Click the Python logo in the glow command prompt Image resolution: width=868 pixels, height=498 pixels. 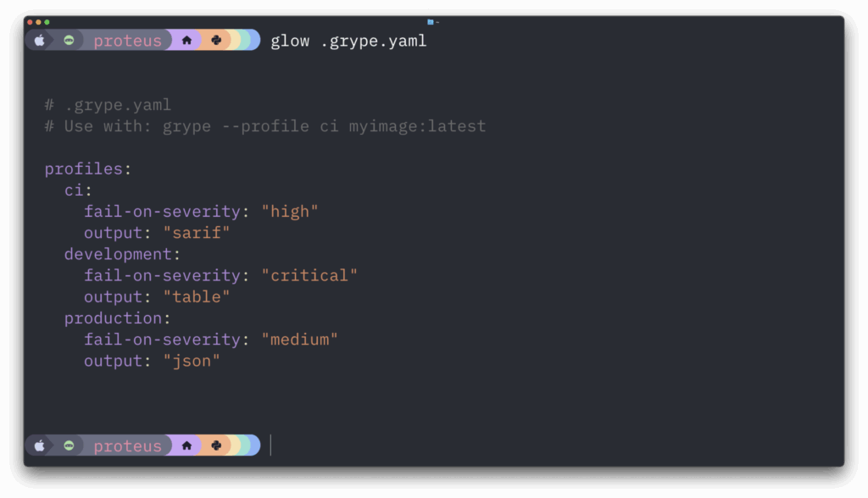tap(216, 41)
